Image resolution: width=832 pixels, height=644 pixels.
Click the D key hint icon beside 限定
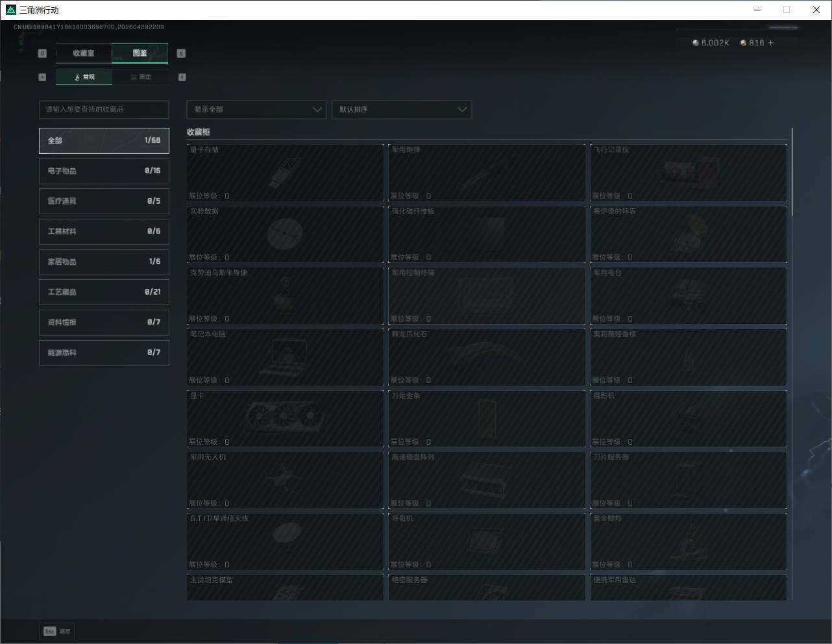182,77
